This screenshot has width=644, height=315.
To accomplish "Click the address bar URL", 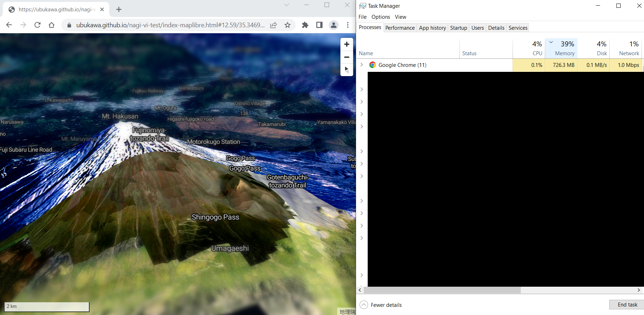I will [x=170, y=25].
